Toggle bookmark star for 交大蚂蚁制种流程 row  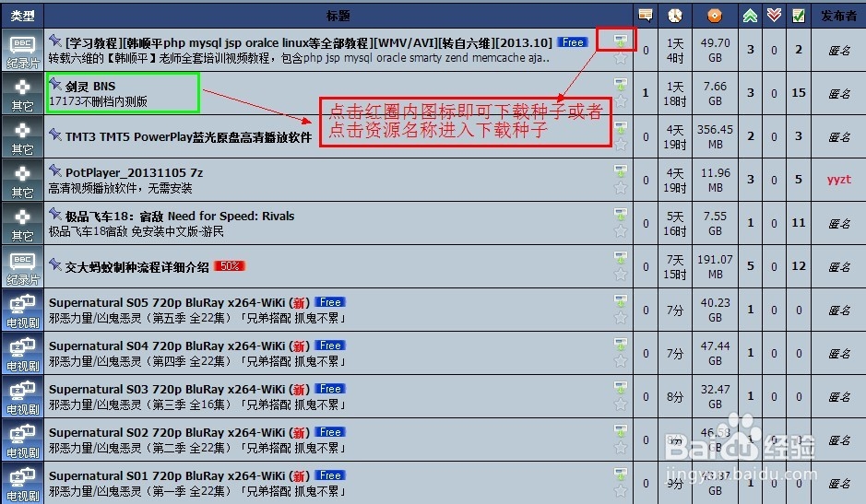621,275
